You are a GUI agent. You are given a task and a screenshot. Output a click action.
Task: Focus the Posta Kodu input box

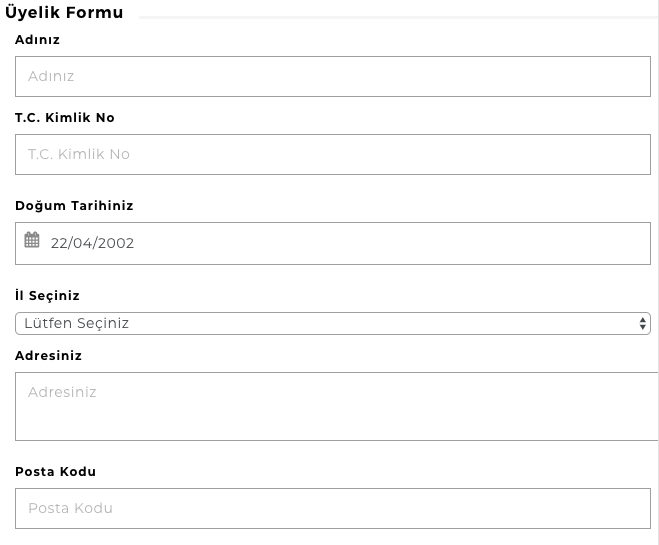click(332, 508)
